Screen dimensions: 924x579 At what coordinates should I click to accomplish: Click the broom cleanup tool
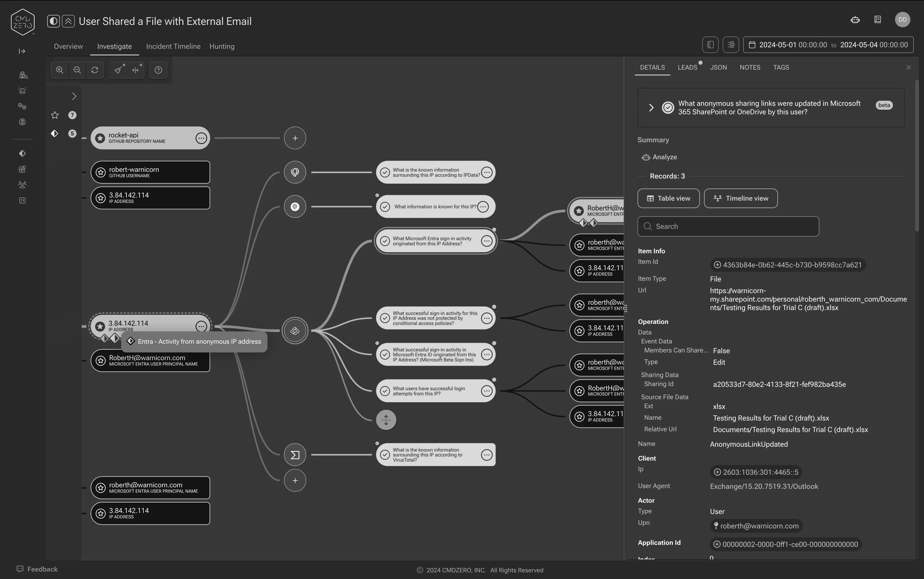click(119, 70)
